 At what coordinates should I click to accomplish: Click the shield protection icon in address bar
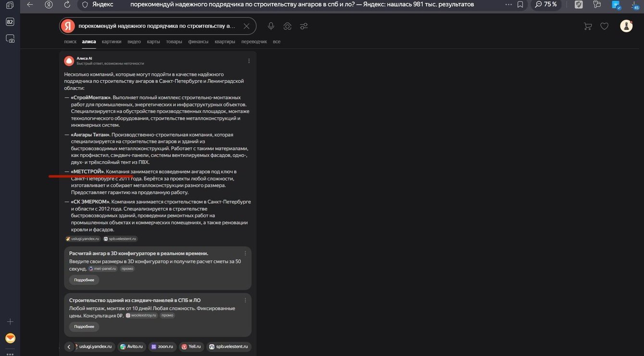tap(85, 4)
